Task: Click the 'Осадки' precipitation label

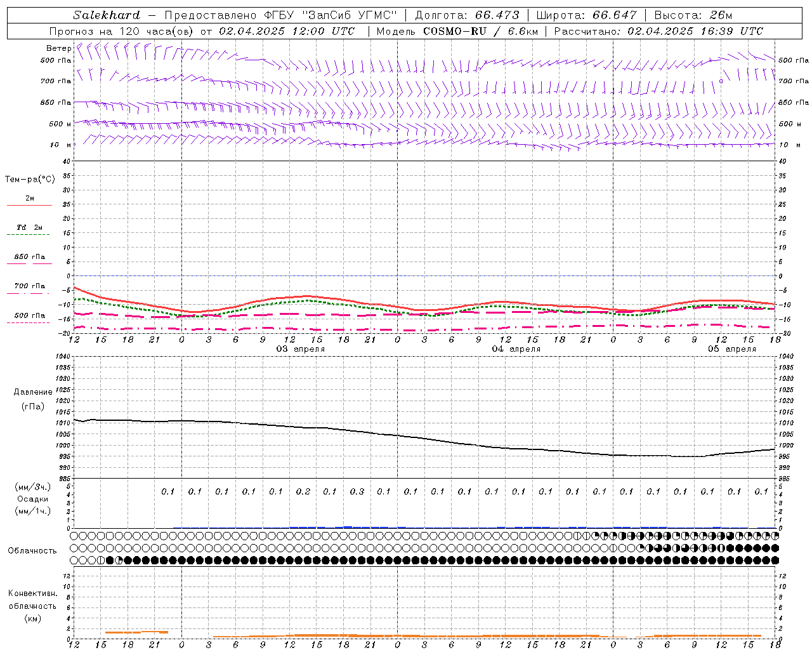Action: click(33, 499)
